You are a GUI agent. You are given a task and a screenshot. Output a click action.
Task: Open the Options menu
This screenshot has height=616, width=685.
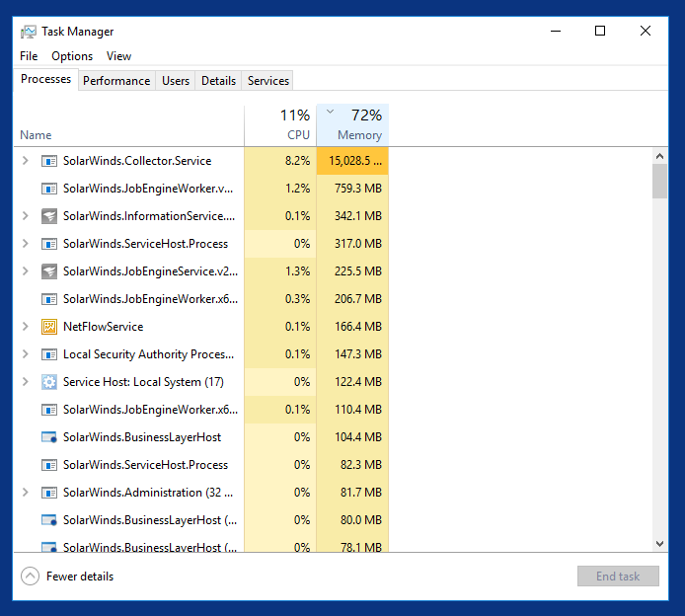(72, 56)
